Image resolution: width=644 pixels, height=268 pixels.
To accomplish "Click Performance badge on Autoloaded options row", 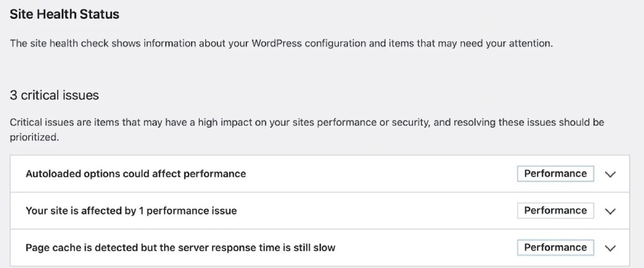I will point(555,174).
